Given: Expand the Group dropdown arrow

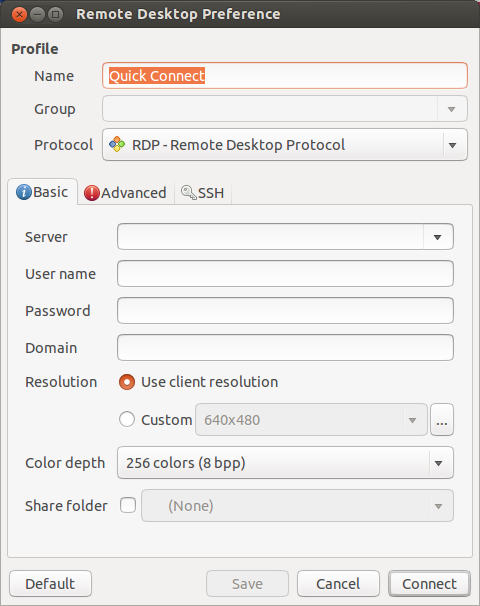Looking at the screenshot, I should (x=451, y=109).
